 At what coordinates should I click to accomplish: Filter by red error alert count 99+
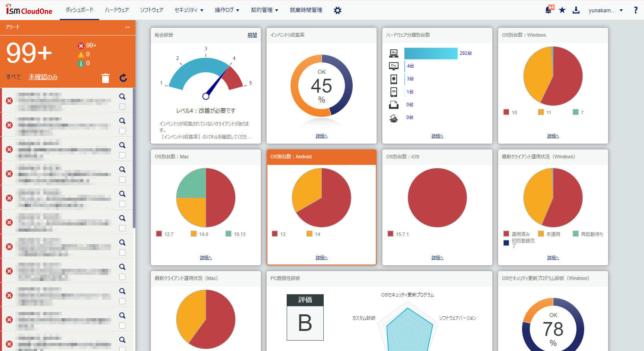pyautogui.click(x=87, y=46)
